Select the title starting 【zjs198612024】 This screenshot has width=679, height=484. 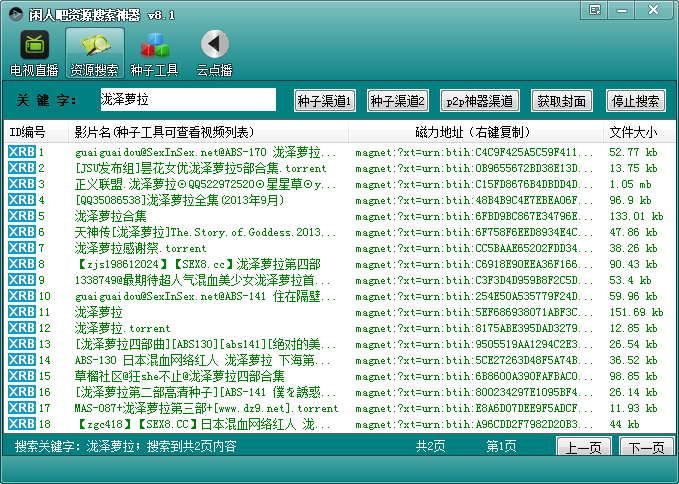pyautogui.click(x=198, y=264)
